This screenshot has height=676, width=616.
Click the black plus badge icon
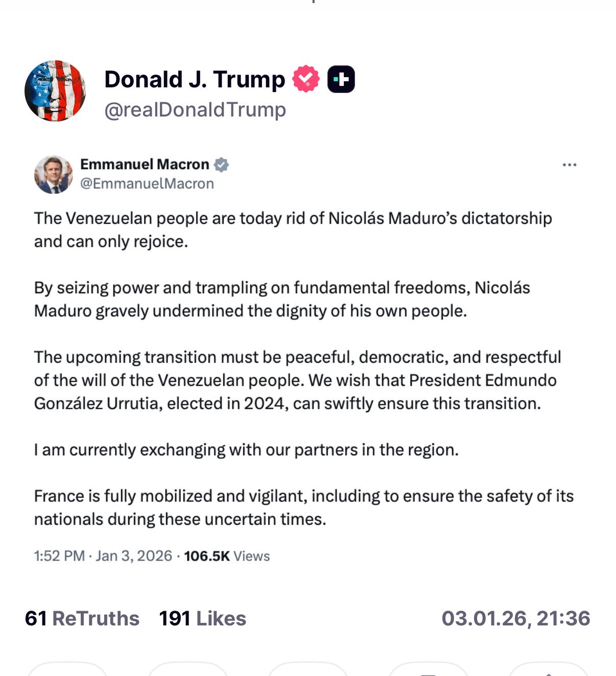click(x=341, y=79)
